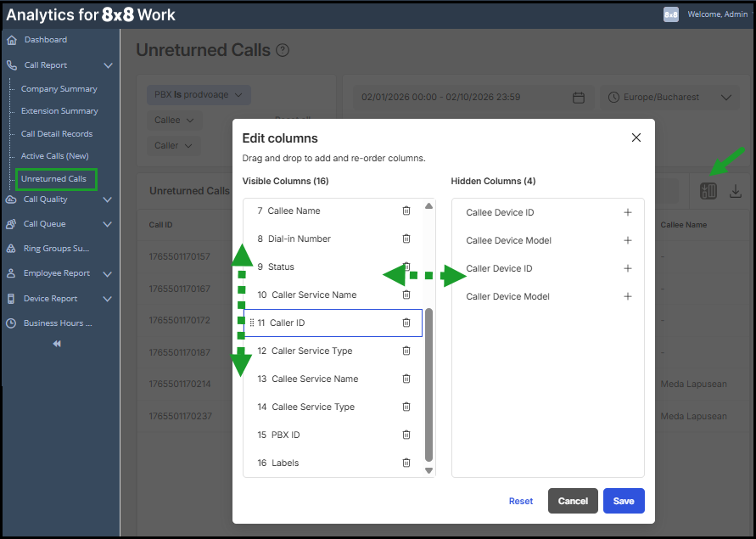Click the Save button
This screenshot has height=539, width=756.
pos(624,501)
